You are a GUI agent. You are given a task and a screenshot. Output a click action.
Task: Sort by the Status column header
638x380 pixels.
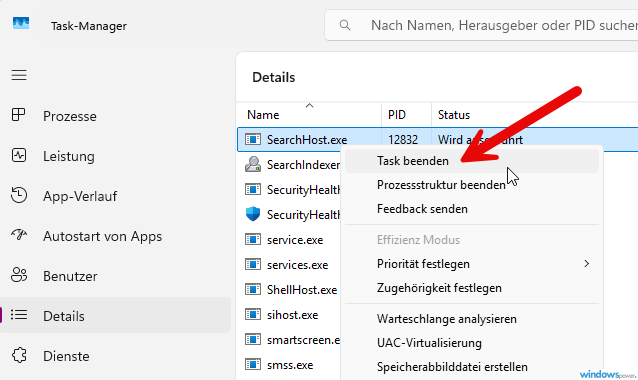pos(454,115)
